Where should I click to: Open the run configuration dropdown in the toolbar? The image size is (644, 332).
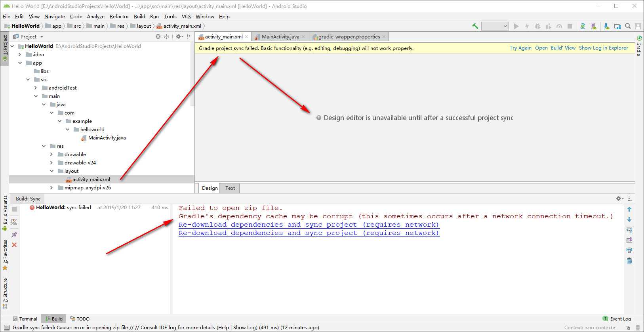tap(495, 26)
